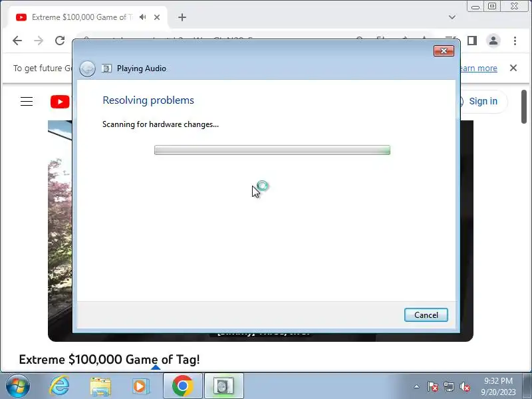This screenshot has height=399, width=532.
Task: Click the Chrome page vertical scrollbar
Action: 524,106
